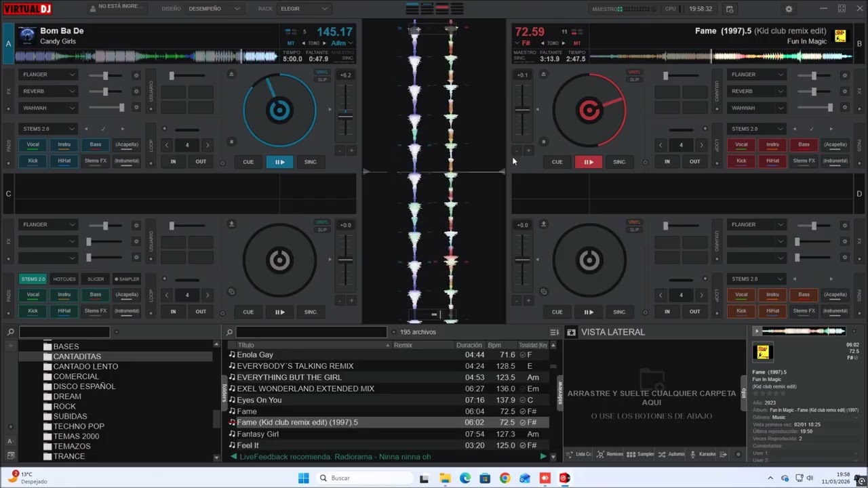Open Reverb effect settings gear on deck B

[844, 91]
